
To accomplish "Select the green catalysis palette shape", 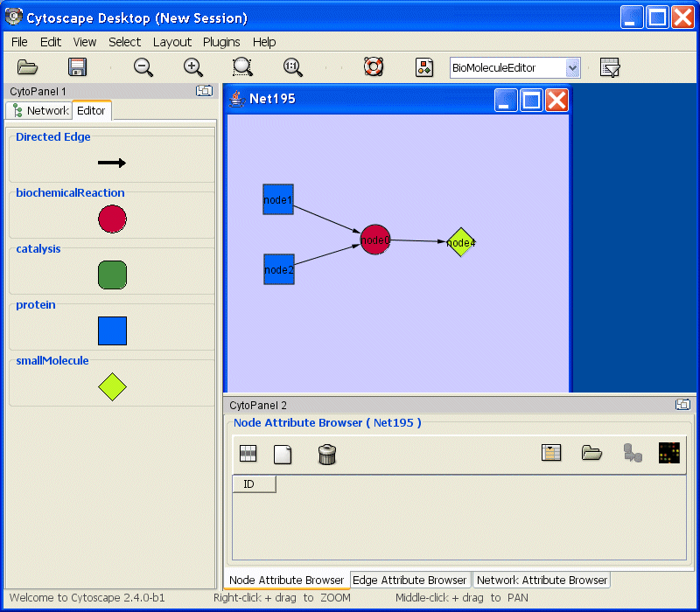I will point(112,275).
